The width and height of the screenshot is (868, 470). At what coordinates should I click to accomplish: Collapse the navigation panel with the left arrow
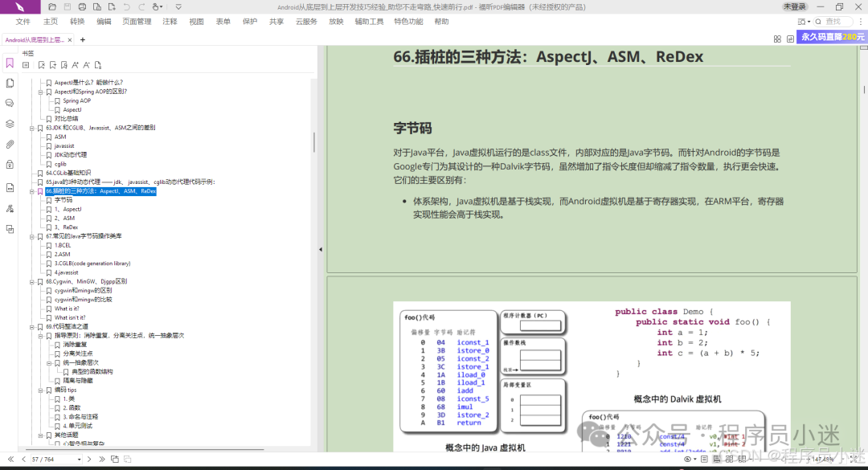tap(320, 250)
